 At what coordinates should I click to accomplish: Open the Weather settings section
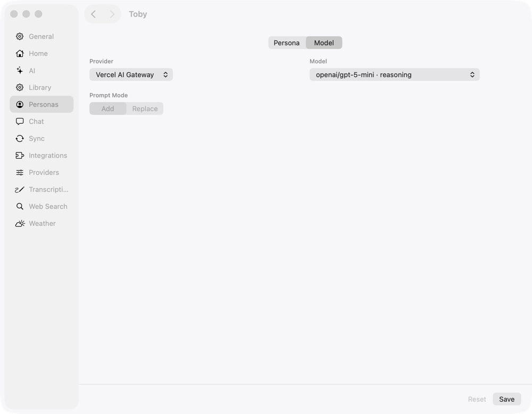click(41, 223)
